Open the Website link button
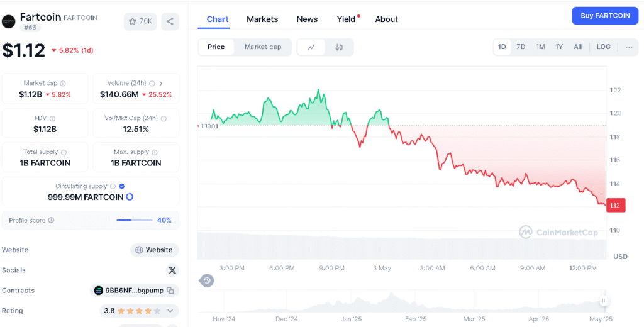This screenshot has height=327, width=644. (155, 250)
